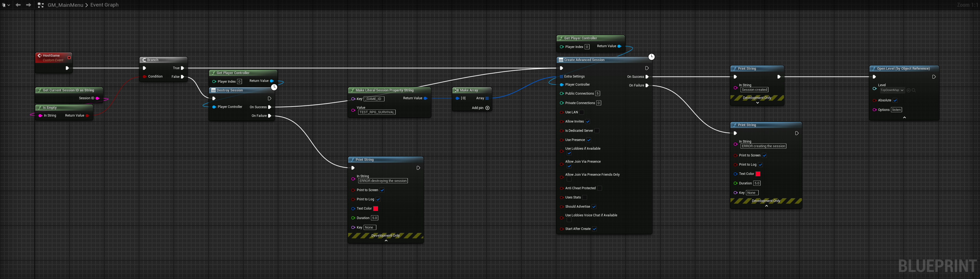Open the Level dropdown showing TopDownMap
Image resolution: width=980 pixels, height=279 pixels.
pyautogui.click(x=891, y=91)
